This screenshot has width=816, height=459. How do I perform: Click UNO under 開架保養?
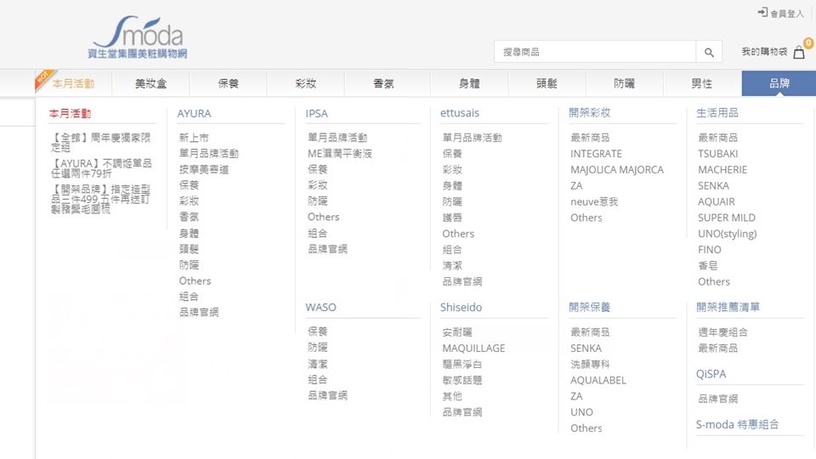tap(581, 412)
